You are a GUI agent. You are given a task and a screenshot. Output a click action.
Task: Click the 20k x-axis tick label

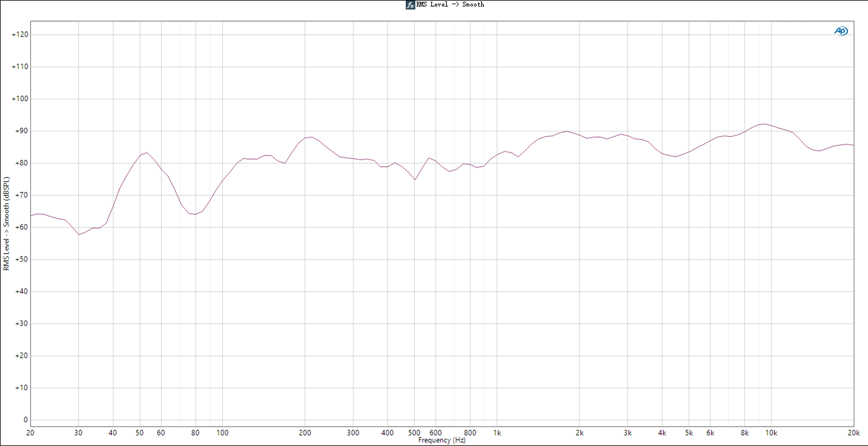(854, 433)
